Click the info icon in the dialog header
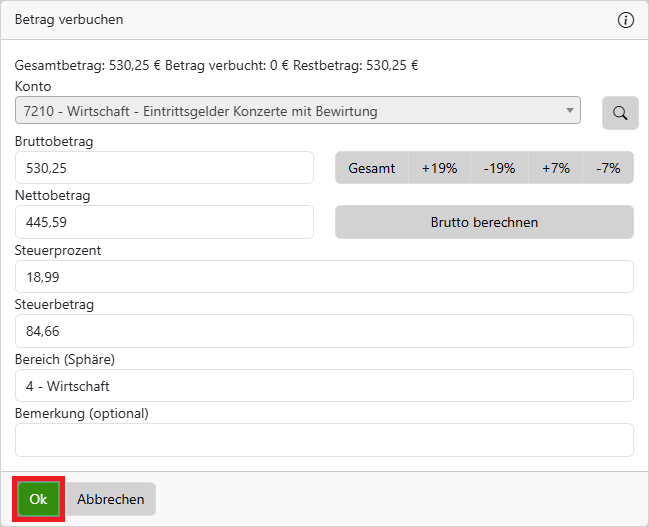 (626, 20)
